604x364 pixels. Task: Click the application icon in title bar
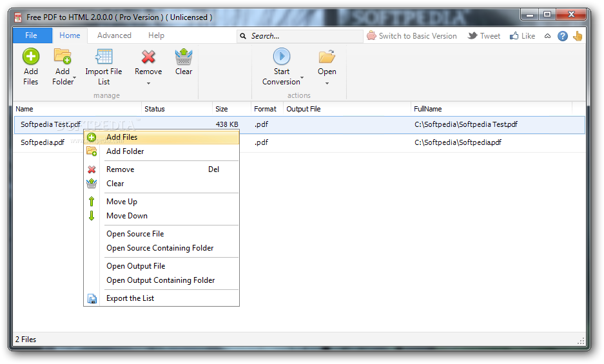tap(17, 17)
